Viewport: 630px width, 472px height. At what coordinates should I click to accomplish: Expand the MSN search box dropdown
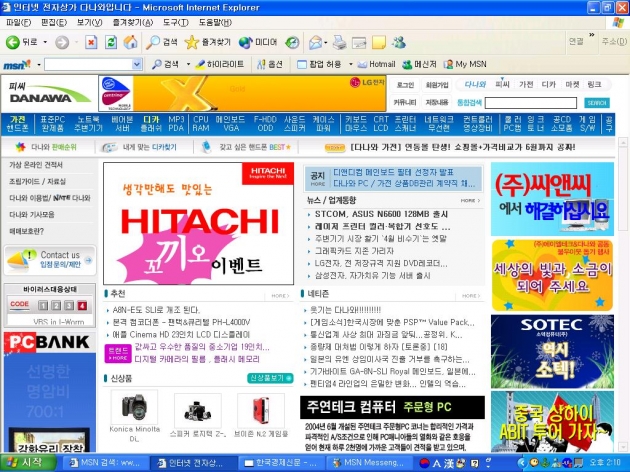point(137,64)
